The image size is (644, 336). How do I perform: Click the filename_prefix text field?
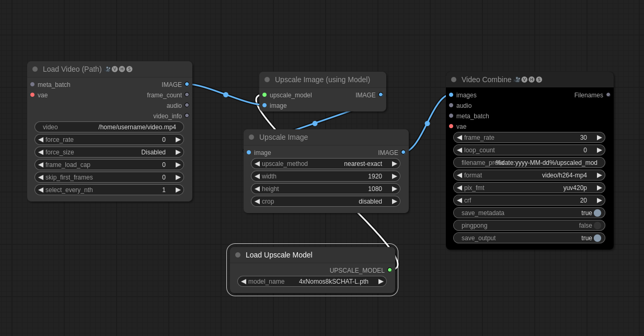coord(529,163)
